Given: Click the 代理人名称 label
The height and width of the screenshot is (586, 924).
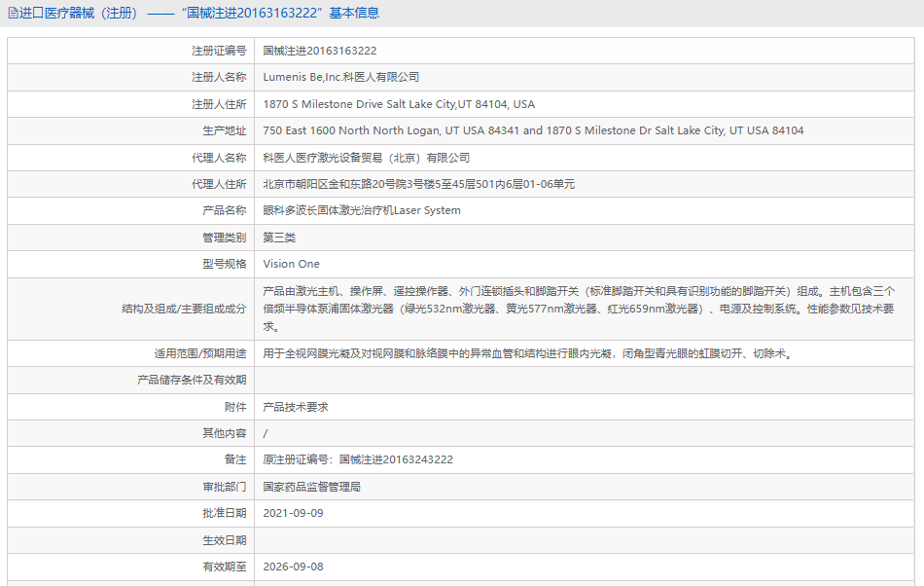Looking at the screenshot, I should point(219,158).
